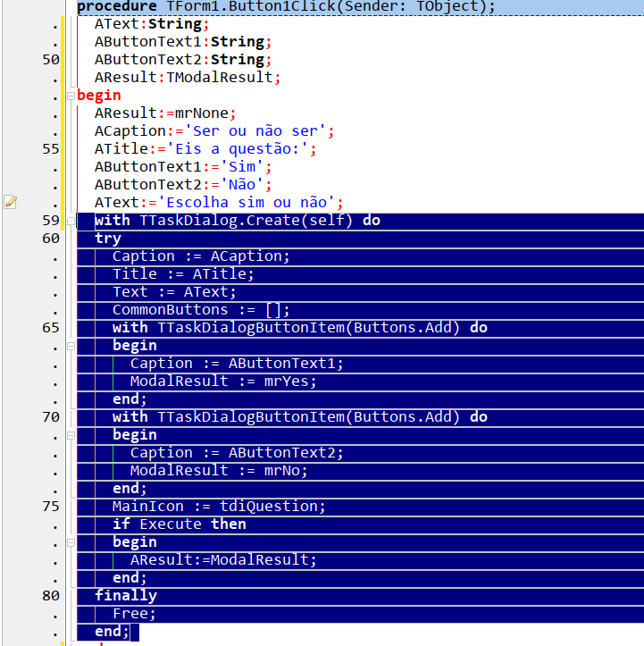Click the pencil icon in the gutter
This screenshot has width=644, height=646.
point(11,202)
